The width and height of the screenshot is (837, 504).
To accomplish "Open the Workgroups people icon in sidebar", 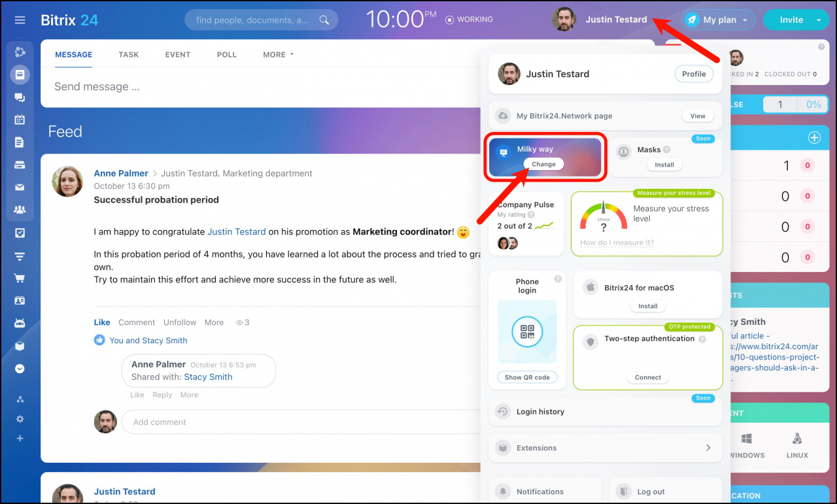I will pos(20,210).
